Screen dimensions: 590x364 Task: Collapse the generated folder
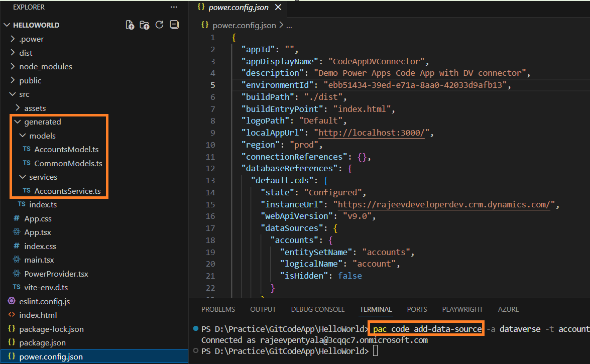(x=42, y=122)
